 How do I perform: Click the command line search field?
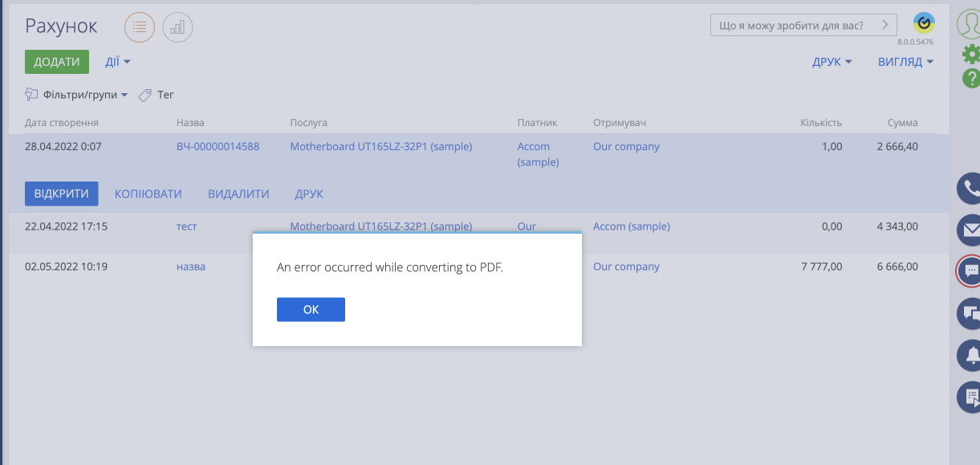pyautogui.click(x=791, y=25)
